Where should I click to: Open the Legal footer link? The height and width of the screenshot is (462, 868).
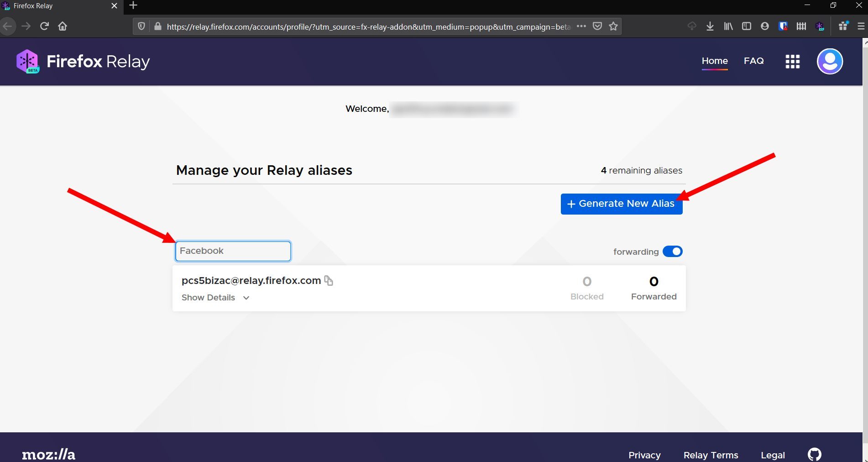(x=773, y=455)
